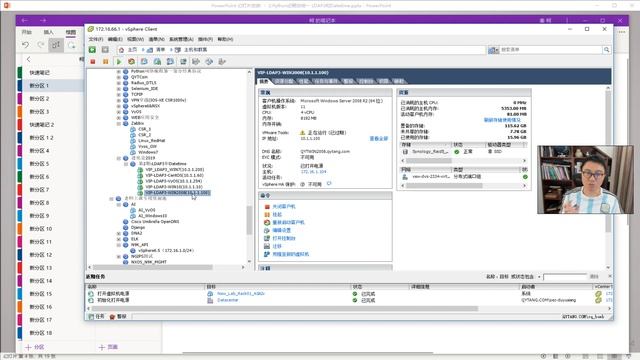Select the 摘要 Summary tab
This screenshot has height=360, width=640.
(264, 81)
